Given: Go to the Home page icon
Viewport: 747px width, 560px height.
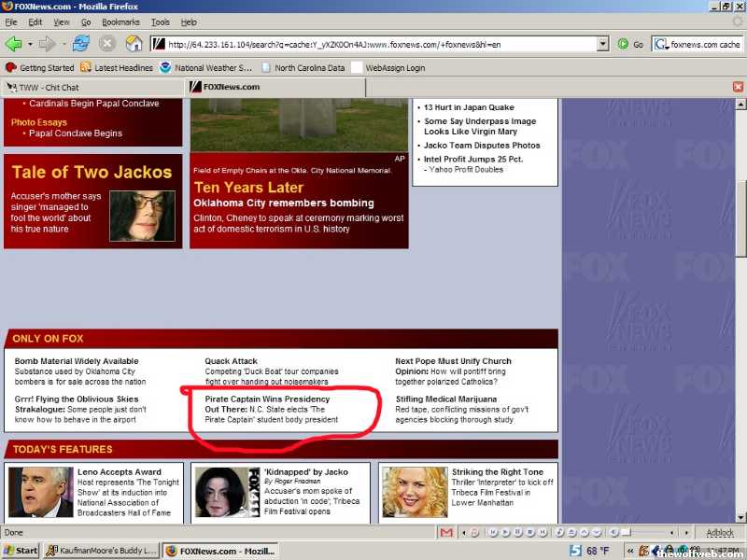Looking at the screenshot, I should (134, 44).
